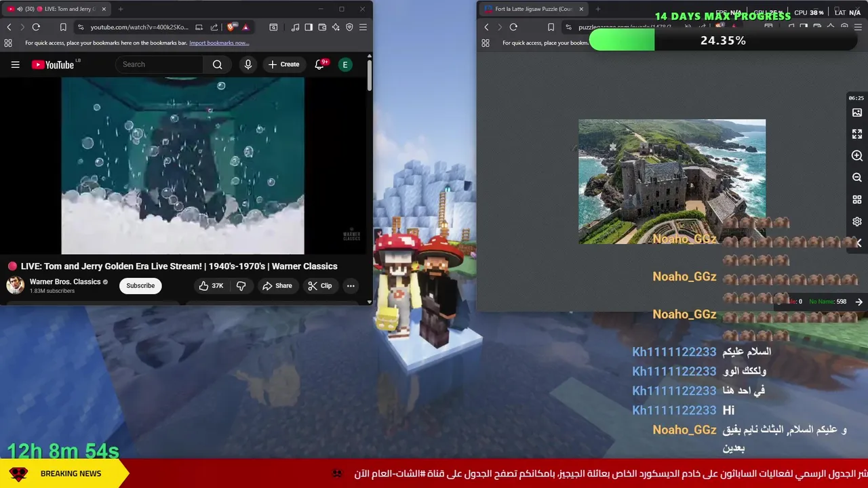This screenshot has height=488, width=868.
Task: Open apps grid icon on YouTube bookmarks bar
Action: pos(8,43)
